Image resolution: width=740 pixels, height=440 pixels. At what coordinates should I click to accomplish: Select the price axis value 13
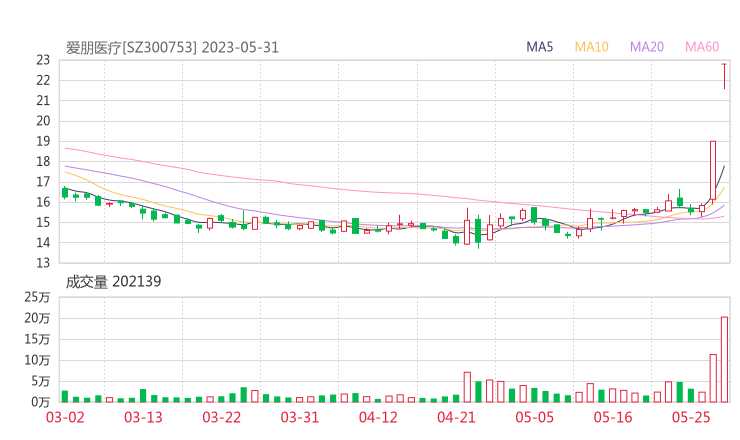(43, 263)
